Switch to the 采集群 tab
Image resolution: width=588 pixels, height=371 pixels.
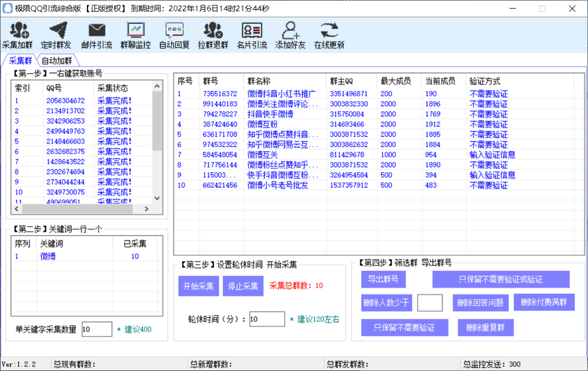click(21, 60)
